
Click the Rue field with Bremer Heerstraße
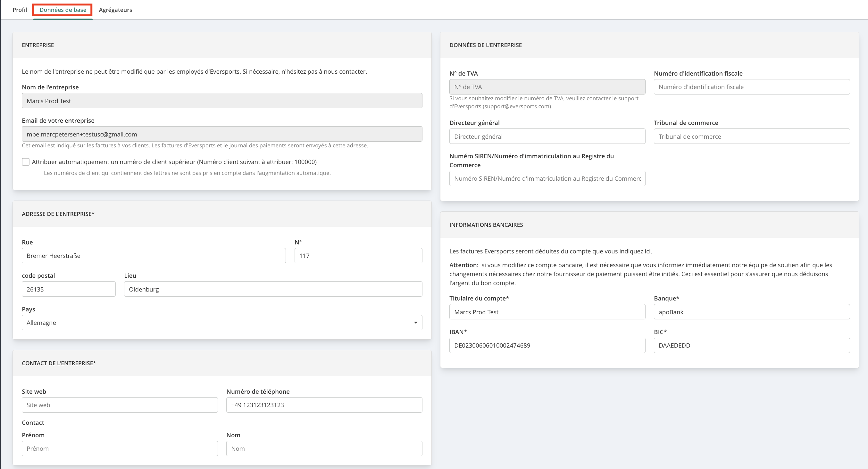(154, 256)
